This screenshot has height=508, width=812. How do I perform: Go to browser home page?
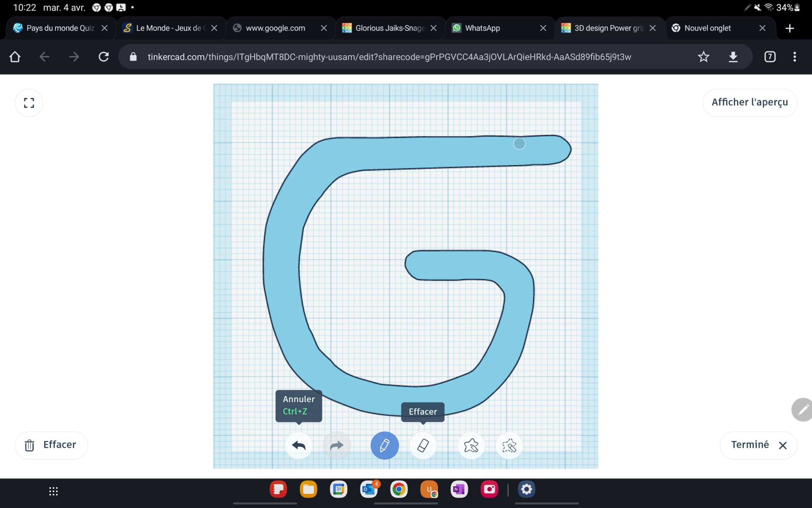pos(15,57)
